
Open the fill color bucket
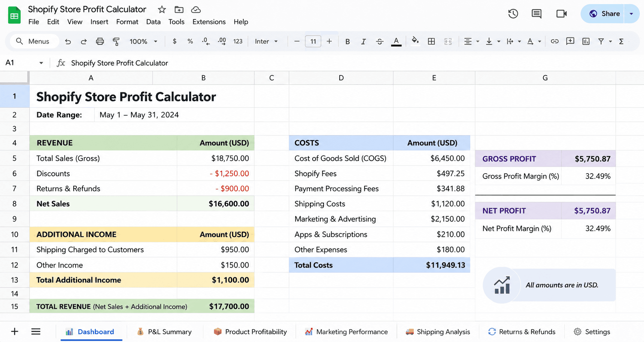click(x=415, y=41)
